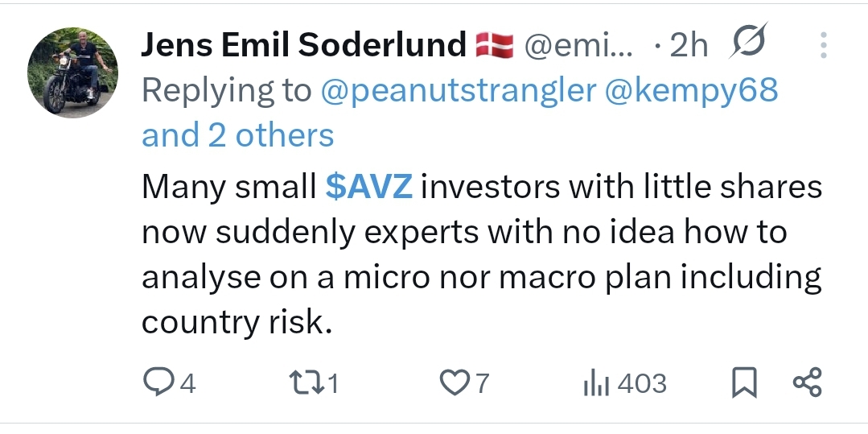This screenshot has height=434, width=868.
Task: Open tweet by clicking "country risk." text
Action: click(x=237, y=322)
